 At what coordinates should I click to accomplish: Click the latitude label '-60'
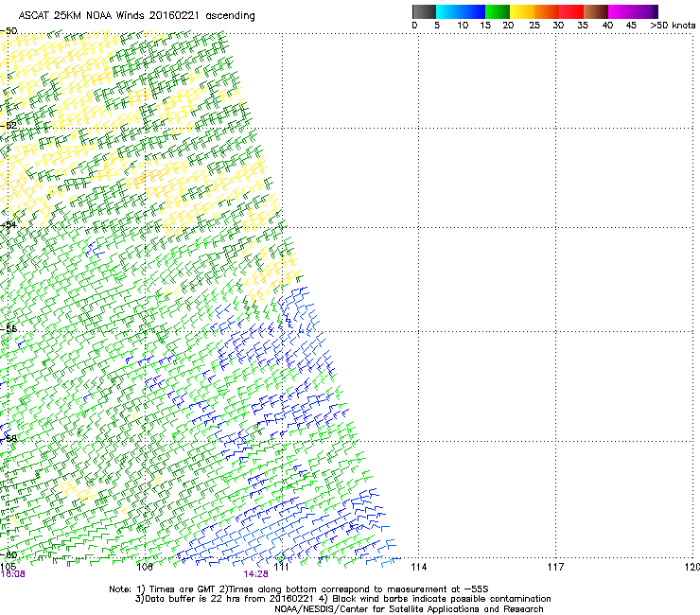(x=9, y=554)
